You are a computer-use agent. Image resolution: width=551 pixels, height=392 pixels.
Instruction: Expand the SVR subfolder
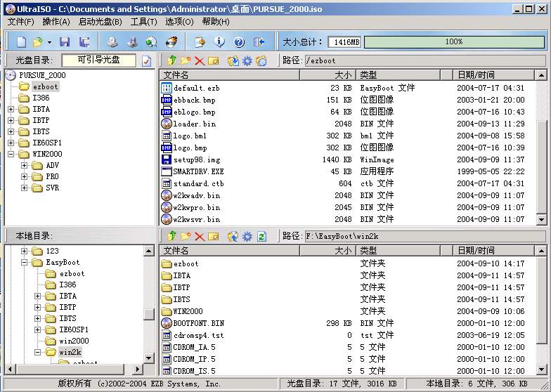pos(24,188)
